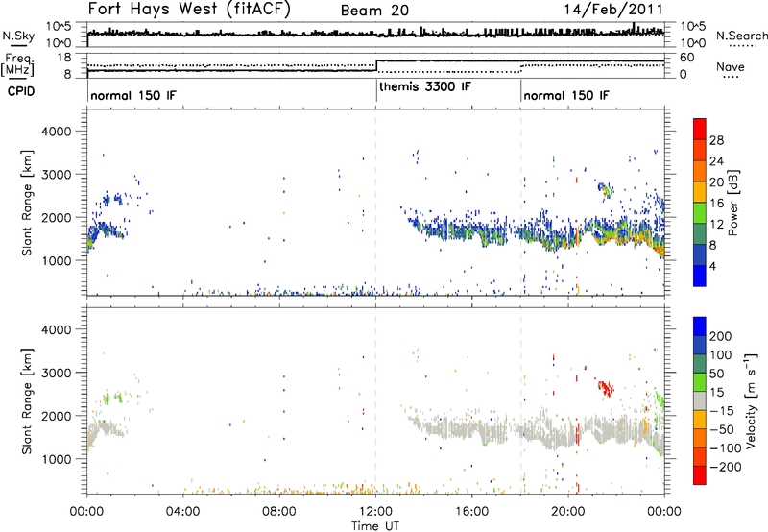Click the "normal 150 IF" label after 18:00
This screenshot has width=768, height=532.
[x=566, y=95]
